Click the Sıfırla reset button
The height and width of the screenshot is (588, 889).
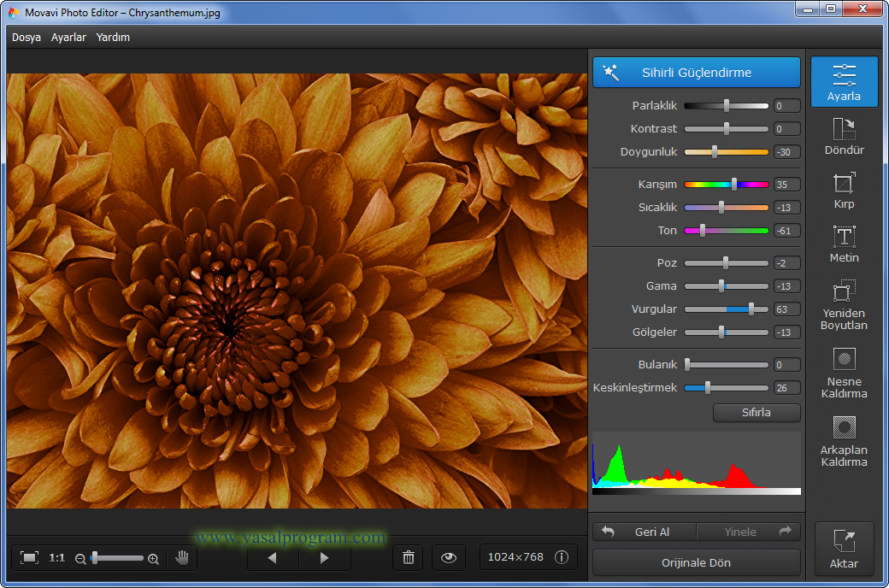click(756, 413)
